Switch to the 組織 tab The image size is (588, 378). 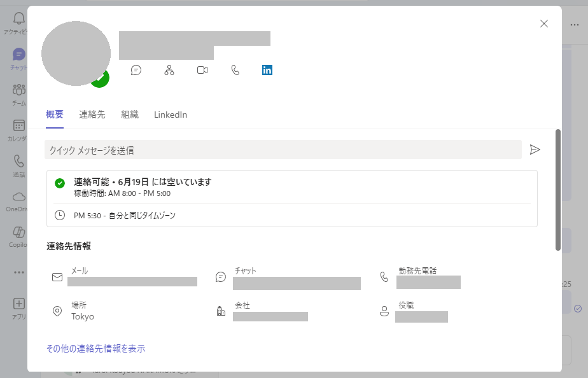(130, 115)
